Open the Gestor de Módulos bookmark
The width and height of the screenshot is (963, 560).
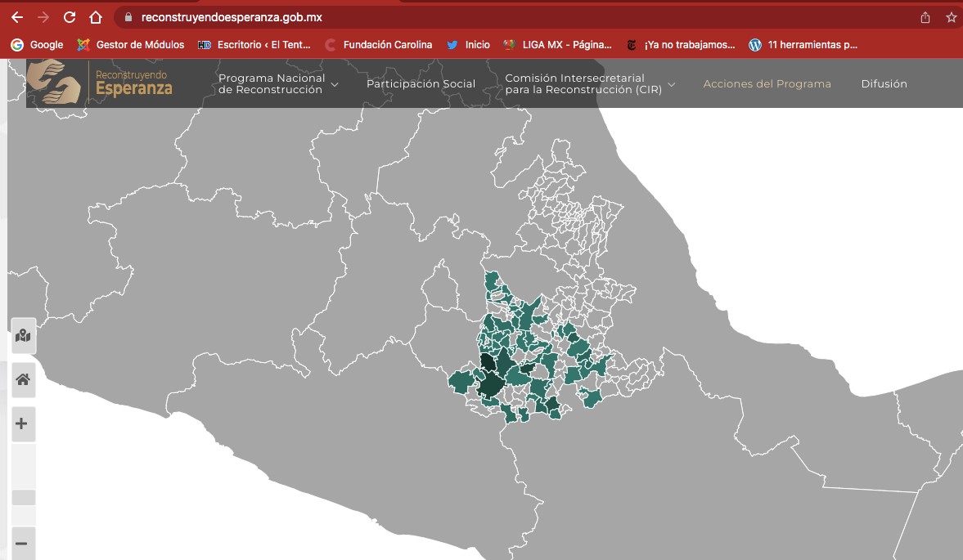pyautogui.click(x=131, y=45)
